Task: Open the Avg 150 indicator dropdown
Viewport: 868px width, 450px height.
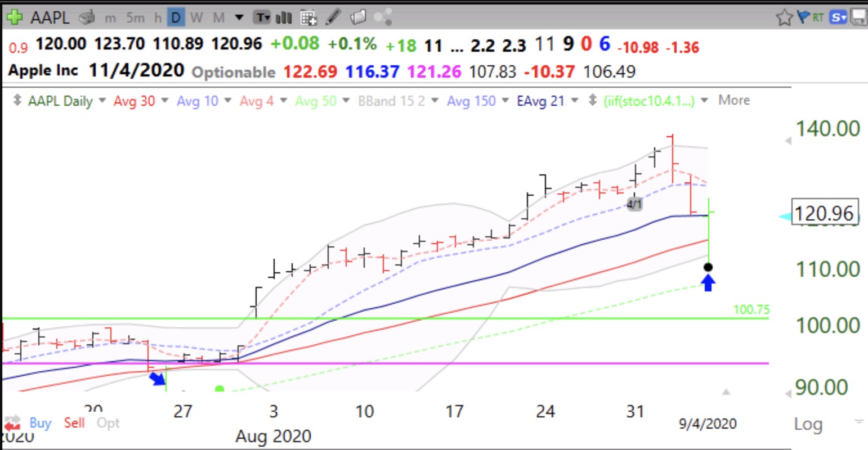Action: (505, 101)
